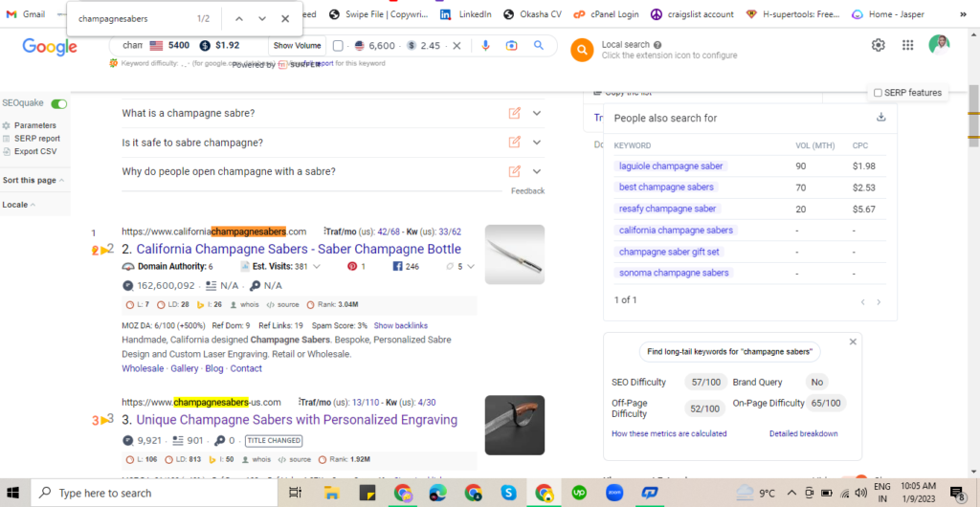Expand Est. Visits 381 dropdown

coord(317,267)
